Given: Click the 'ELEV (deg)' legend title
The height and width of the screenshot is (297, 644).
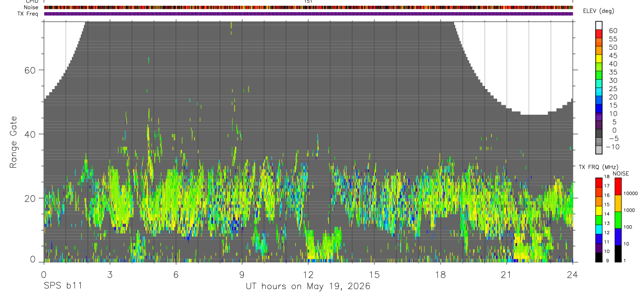Looking at the screenshot, I should point(599,11).
